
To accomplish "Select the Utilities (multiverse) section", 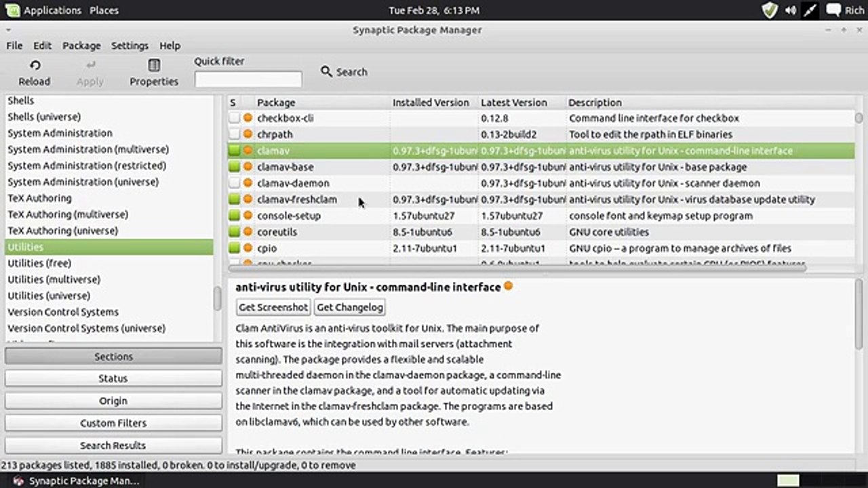I will pyautogui.click(x=54, y=279).
